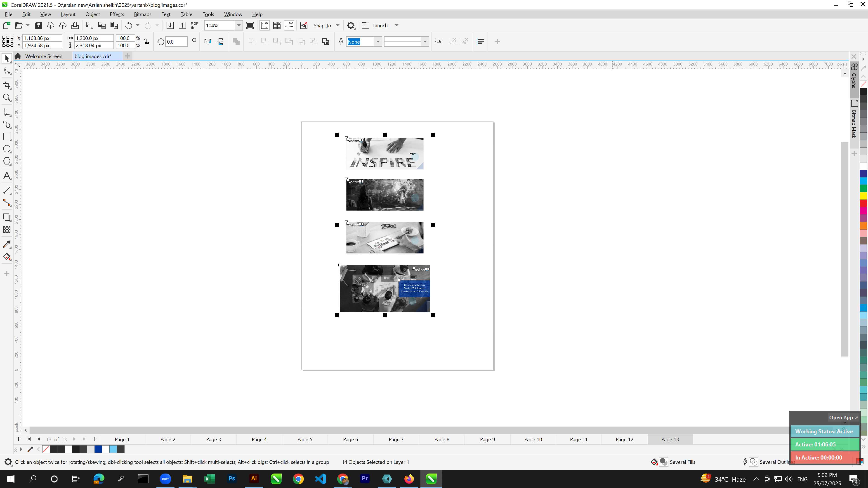Toggle Show guidelines
The width and height of the screenshot is (868, 488).
(x=289, y=25)
